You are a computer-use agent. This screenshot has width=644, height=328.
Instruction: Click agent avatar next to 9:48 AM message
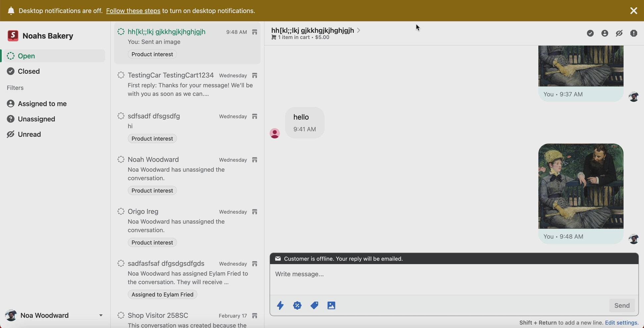point(633,239)
